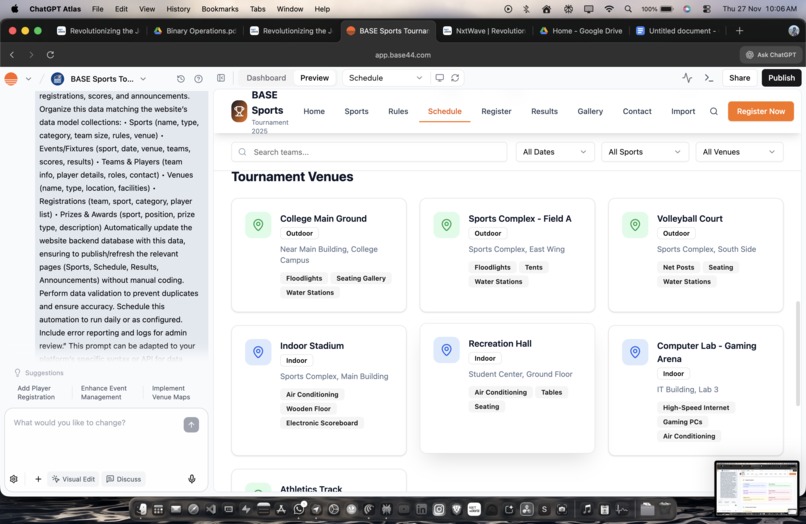Click the College Main Ground location pin
806x524 pixels.
point(258,225)
